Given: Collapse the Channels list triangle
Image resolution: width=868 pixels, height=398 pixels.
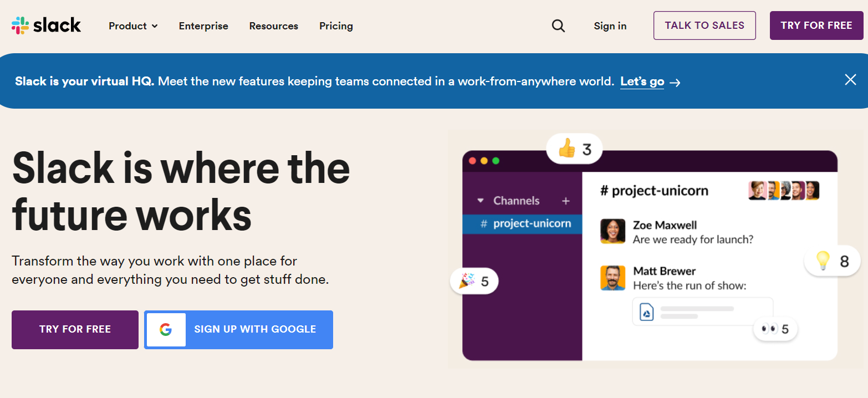Looking at the screenshot, I should 481,201.
